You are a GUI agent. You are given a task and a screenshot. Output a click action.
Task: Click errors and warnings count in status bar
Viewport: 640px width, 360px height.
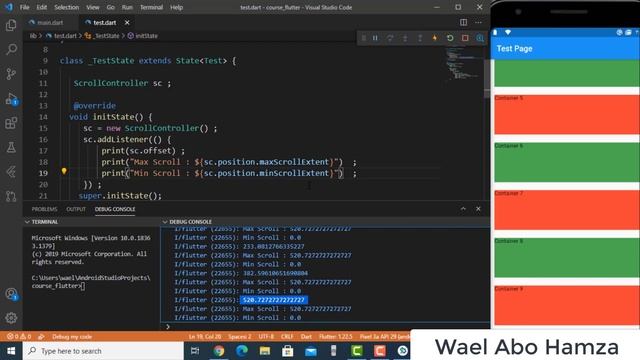(x=19, y=337)
